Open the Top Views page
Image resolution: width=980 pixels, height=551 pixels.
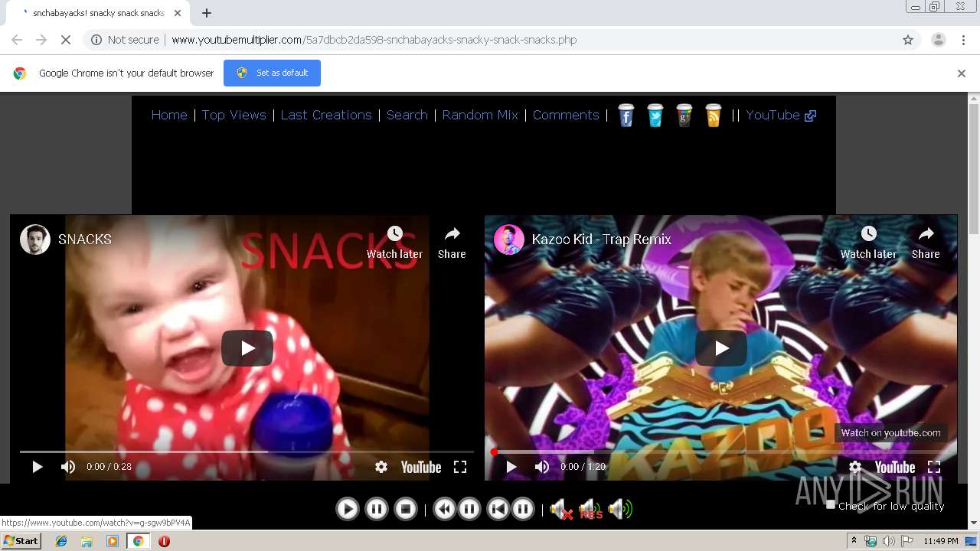click(x=234, y=115)
